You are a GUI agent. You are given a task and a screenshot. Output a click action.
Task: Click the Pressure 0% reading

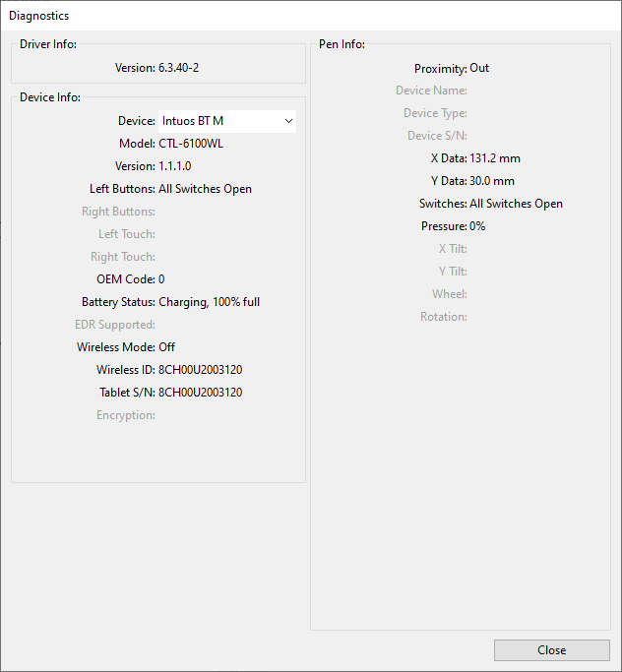(x=477, y=226)
